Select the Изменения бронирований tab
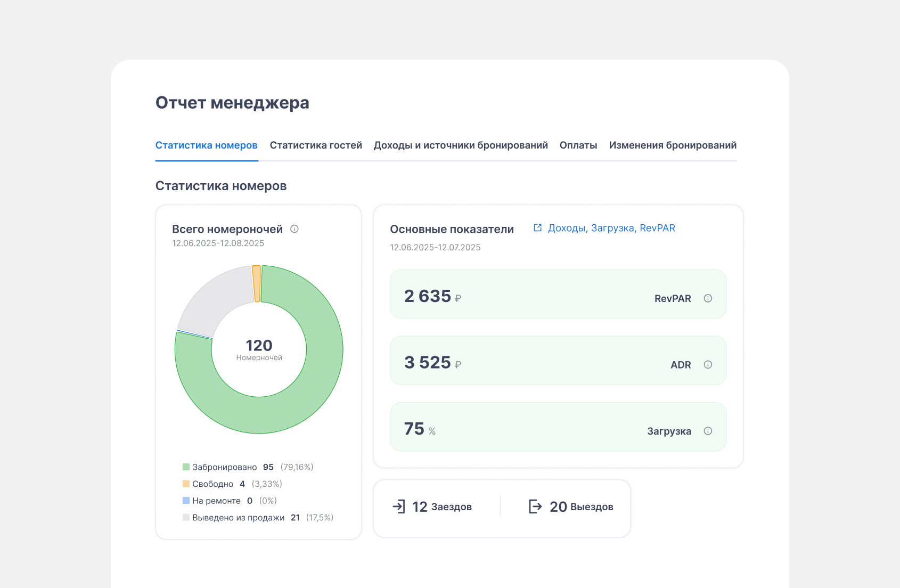This screenshot has width=900, height=588. [673, 145]
